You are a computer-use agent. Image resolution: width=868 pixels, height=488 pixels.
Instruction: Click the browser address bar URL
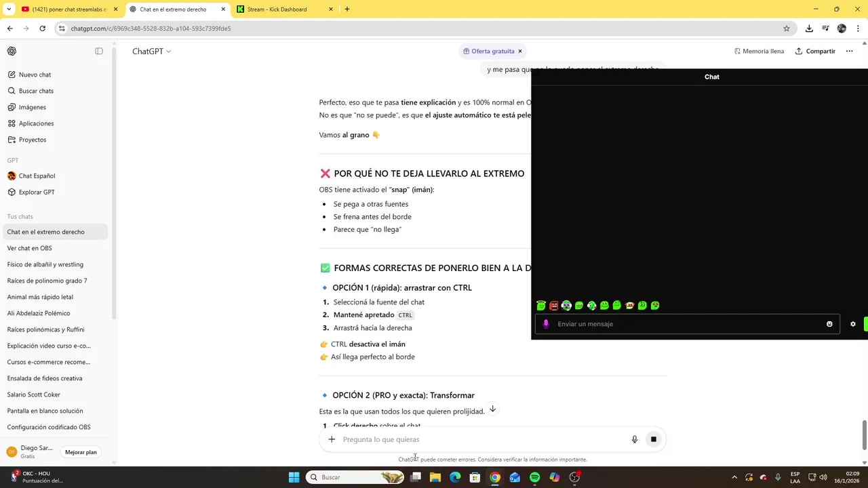pyautogui.click(x=151, y=28)
